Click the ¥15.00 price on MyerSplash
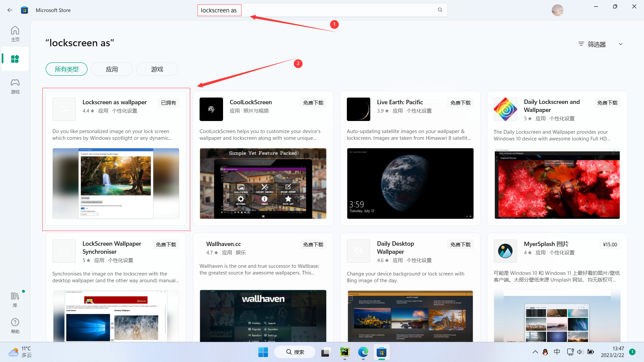Image resolution: width=644 pixels, height=362 pixels. tap(610, 244)
